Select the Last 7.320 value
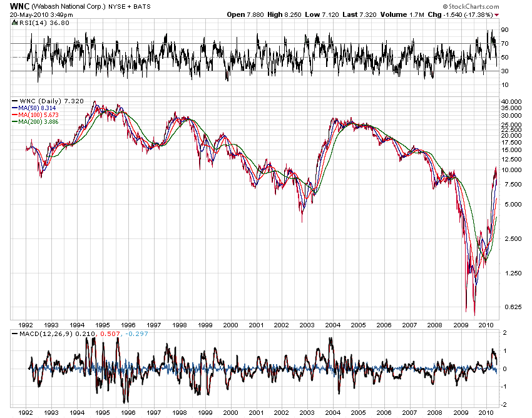The width and height of the screenshot is (532, 418). (x=359, y=14)
